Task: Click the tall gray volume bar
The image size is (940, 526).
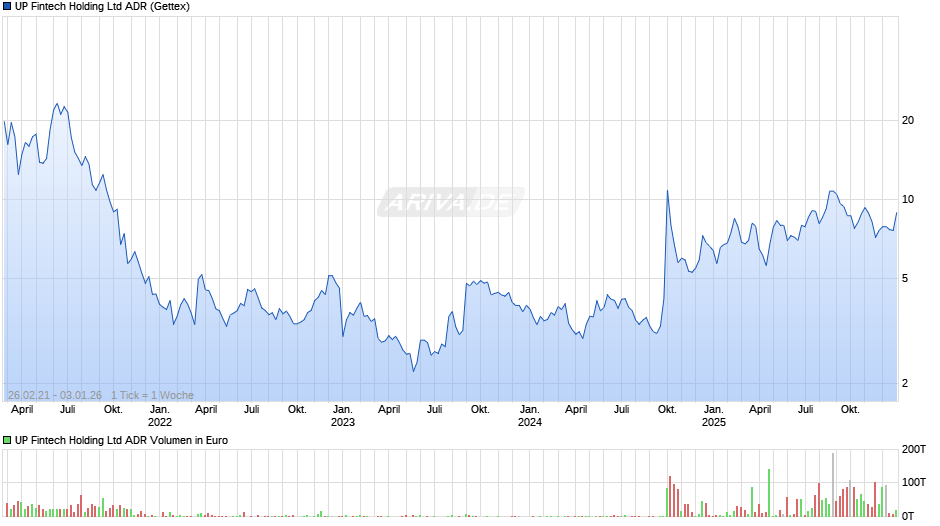Action: coord(833,485)
